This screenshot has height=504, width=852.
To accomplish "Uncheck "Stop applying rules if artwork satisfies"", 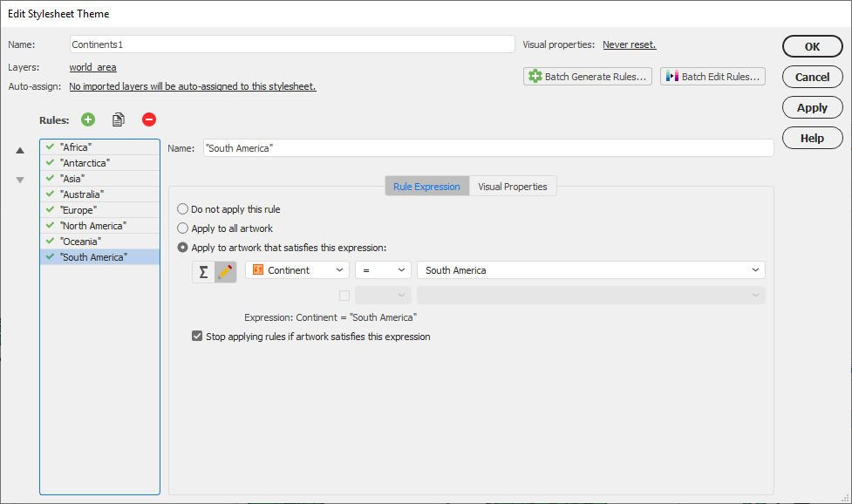I will pos(197,337).
